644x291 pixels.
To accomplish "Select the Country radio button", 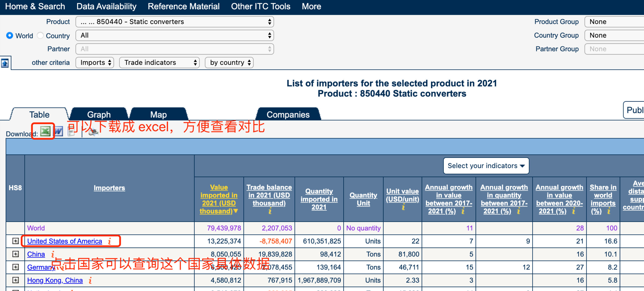I will point(40,36).
